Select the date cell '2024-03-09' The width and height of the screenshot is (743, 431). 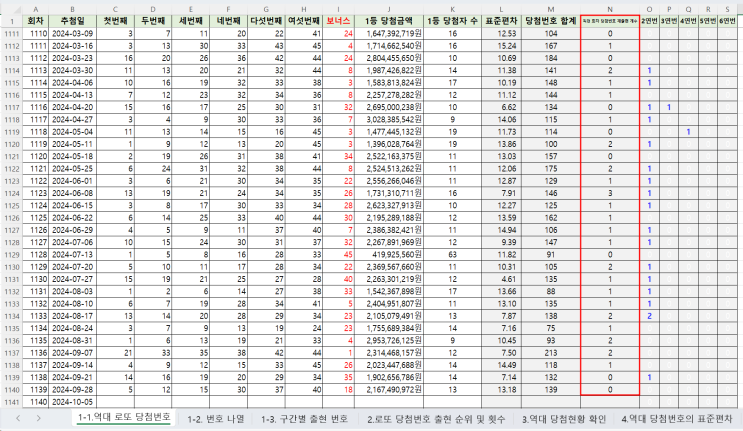(72, 34)
